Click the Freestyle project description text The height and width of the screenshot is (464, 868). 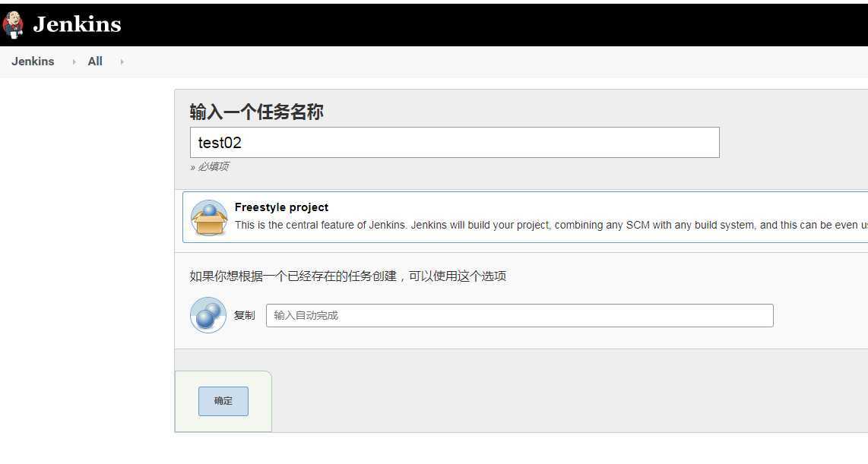click(x=551, y=225)
